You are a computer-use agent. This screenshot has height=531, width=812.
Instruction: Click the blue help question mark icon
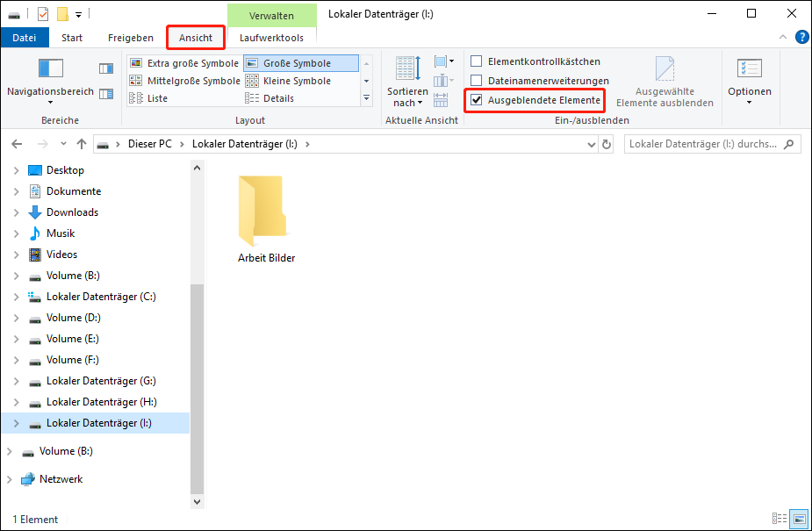point(801,37)
